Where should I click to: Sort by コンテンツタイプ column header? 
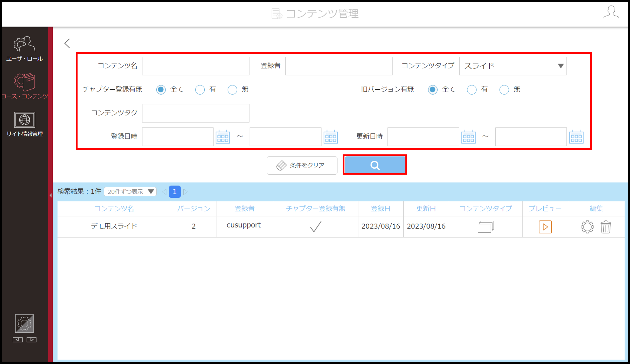pyautogui.click(x=486, y=209)
